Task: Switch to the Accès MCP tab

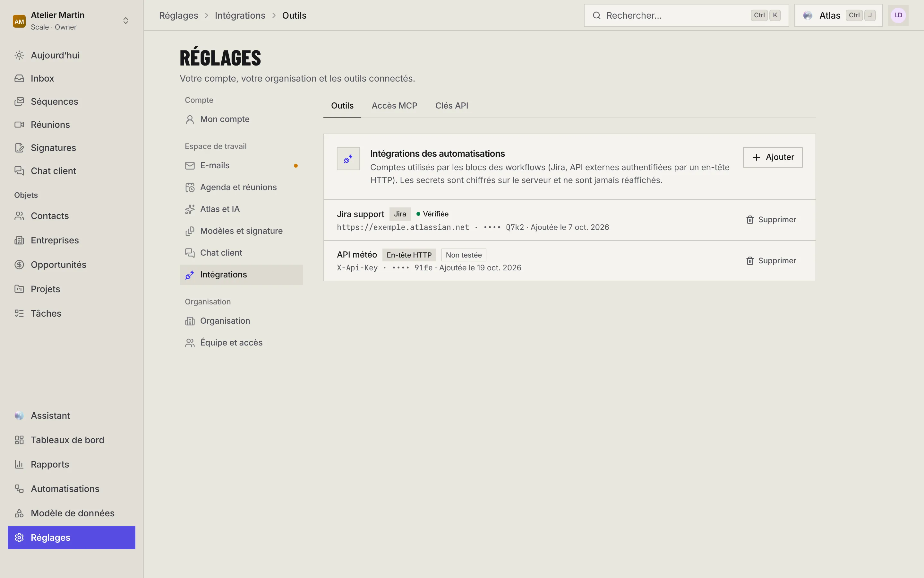Action: click(x=394, y=106)
